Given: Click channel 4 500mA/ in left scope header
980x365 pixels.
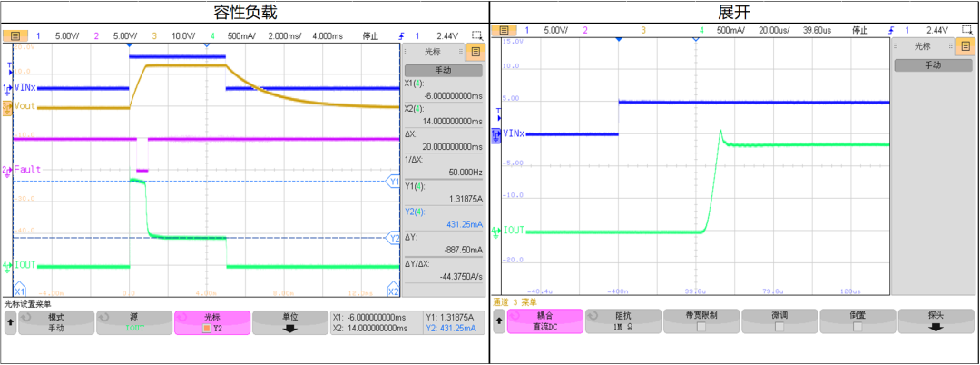Looking at the screenshot, I should click(240, 35).
